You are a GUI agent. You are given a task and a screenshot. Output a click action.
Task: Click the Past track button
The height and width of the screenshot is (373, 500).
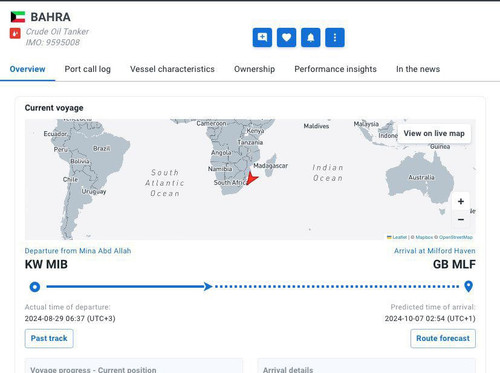49,338
